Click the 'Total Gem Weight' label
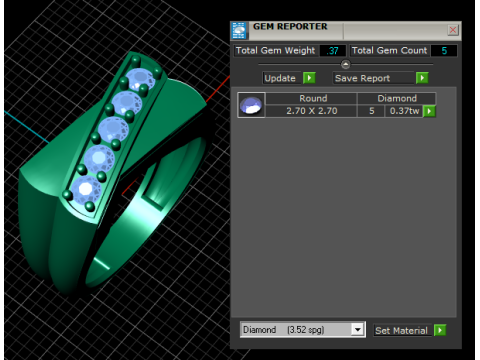Image resolution: width=480 pixels, height=360 pixels. (x=276, y=51)
